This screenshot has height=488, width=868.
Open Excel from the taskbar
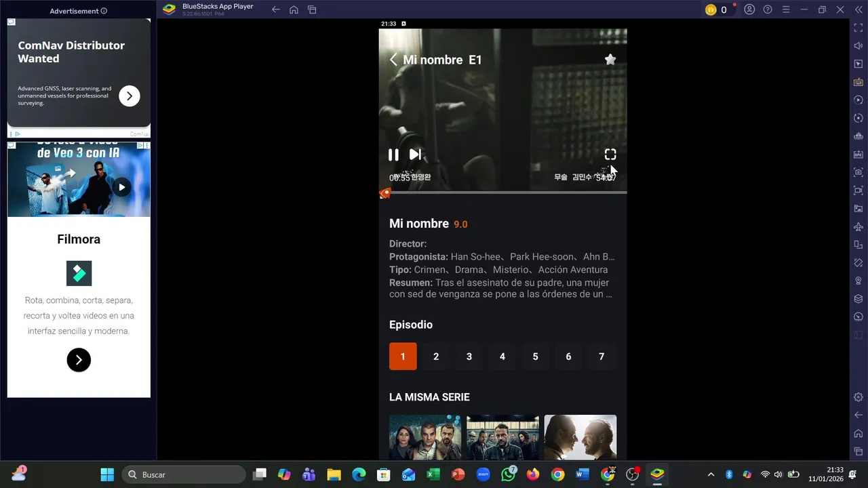[433, 474]
